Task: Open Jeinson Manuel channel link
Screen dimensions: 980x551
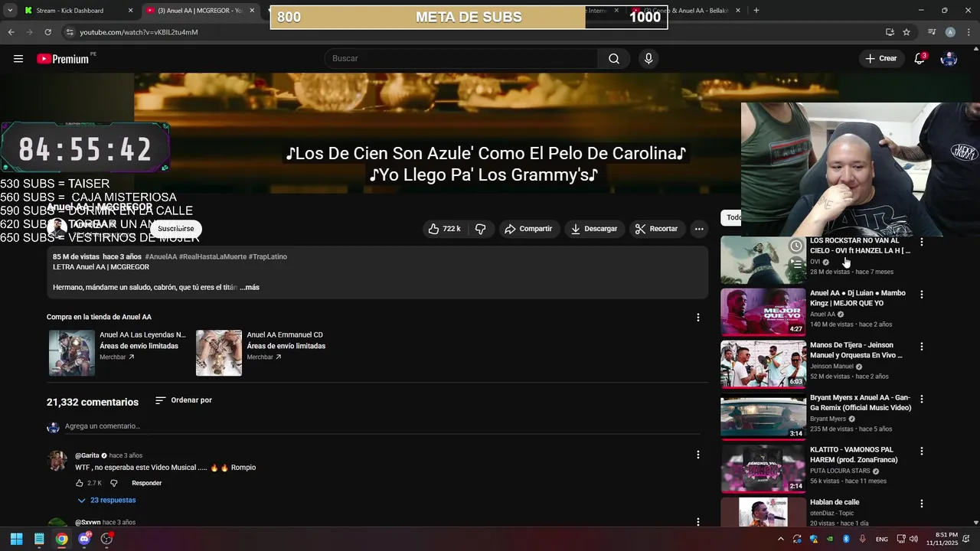Action: click(831, 367)
